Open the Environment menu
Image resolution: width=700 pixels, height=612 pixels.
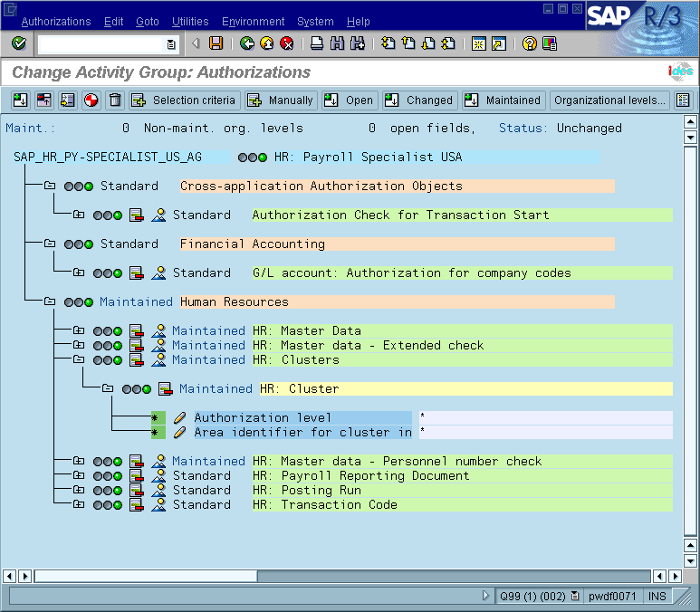click(x=254, y=22)
